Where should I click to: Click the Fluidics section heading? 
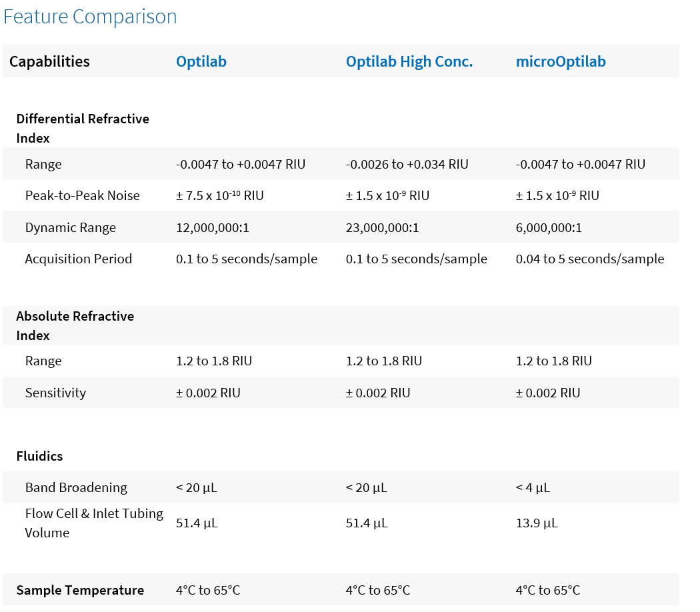click(39, 456)
